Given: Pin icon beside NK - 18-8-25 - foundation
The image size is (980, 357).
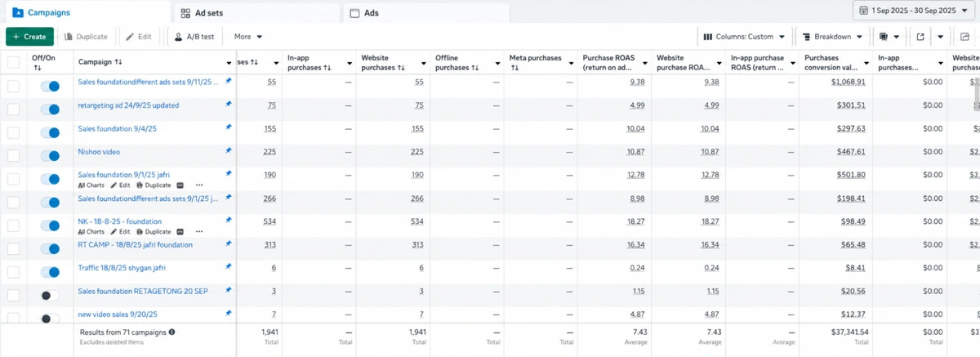Looking at the screenshot, I should [229, 221].
